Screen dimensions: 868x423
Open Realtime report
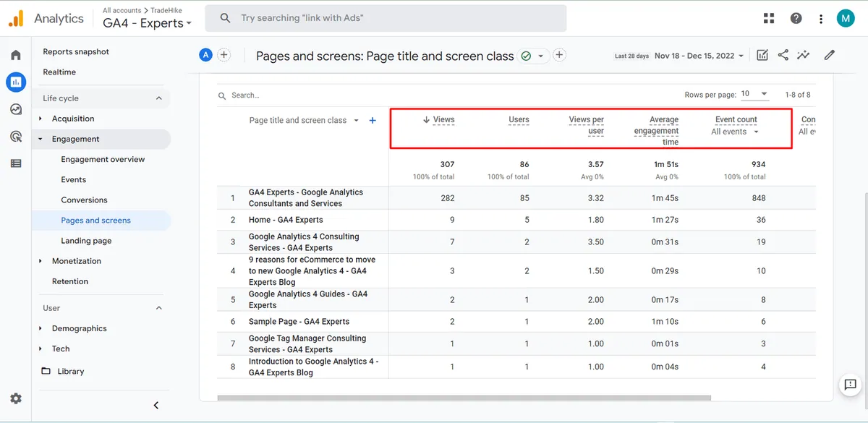59,72
